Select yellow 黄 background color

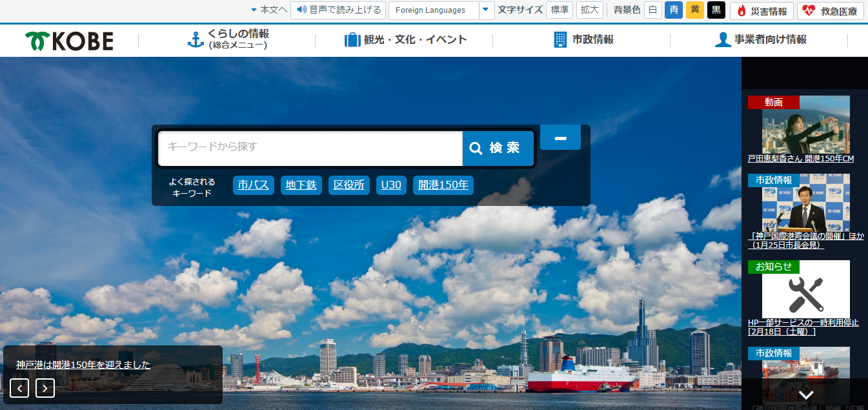[x=695, y=10]
